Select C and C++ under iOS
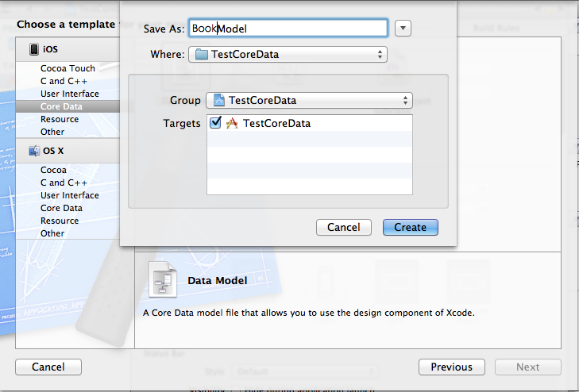Image resolution: width=579 pixels, height=392 pixels. click(x=64, y=81)
